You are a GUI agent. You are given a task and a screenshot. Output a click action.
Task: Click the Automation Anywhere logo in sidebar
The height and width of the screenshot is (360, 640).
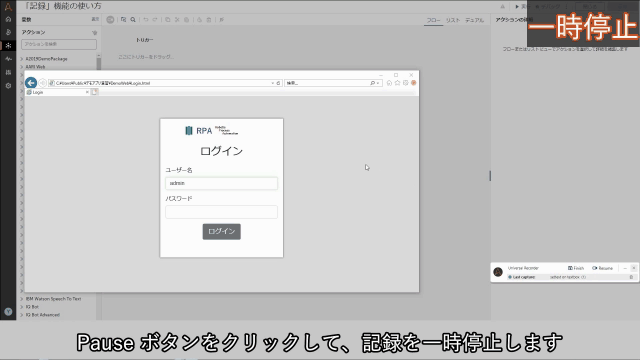click(x=8, y=7)
